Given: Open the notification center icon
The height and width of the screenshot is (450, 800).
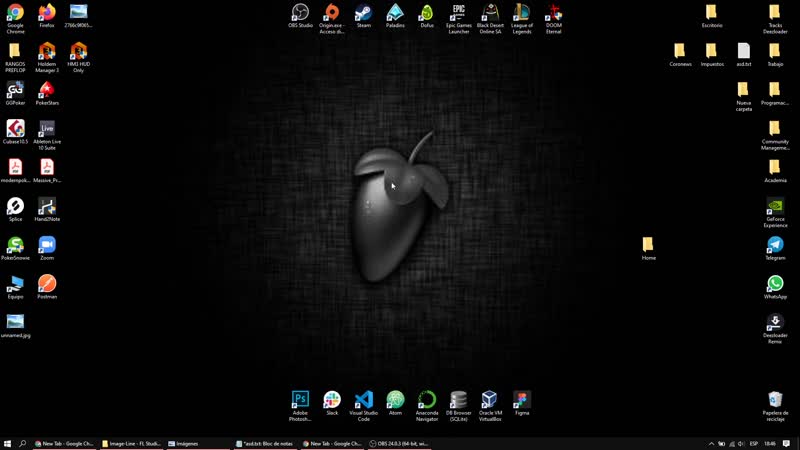Looking at the screenshot, I should click(786, 444).
